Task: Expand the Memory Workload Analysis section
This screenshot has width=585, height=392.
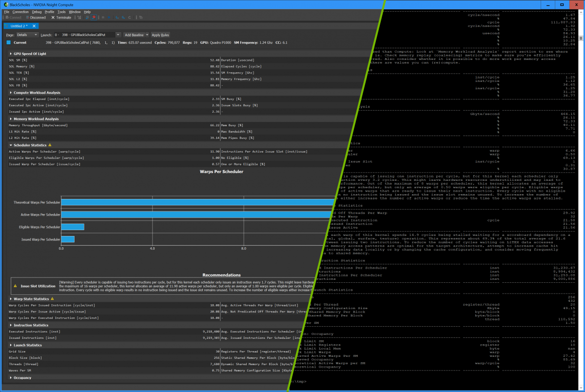Action: (x=10, y=119)
